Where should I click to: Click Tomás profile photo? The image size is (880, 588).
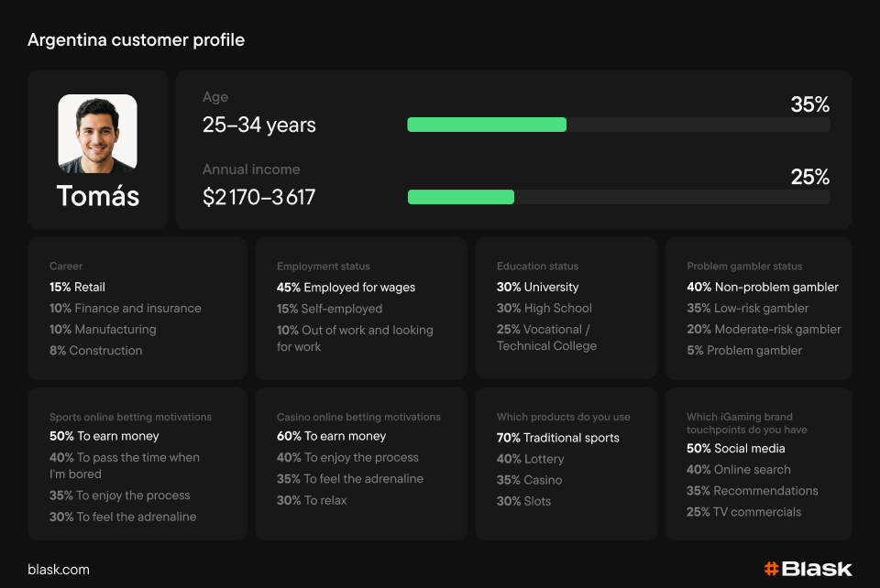(x=97, y=134)
